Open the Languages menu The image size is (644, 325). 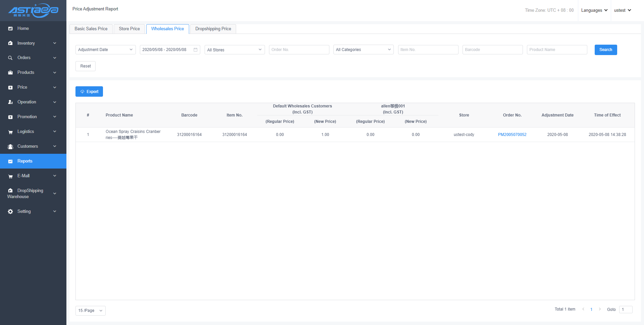tap(594, 10)
